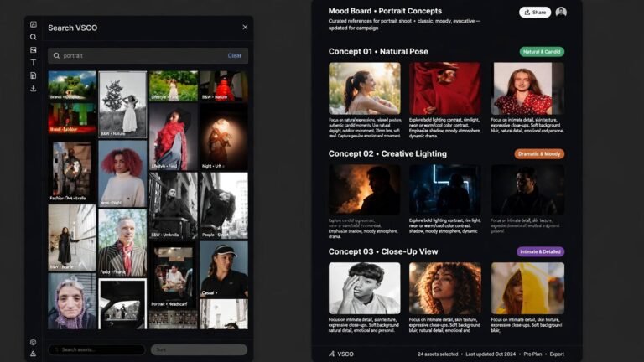Click the Natural & Candid tag
The width and height of the screenshot is (644, 362).
pyautogui.click(x=542, y=52)
